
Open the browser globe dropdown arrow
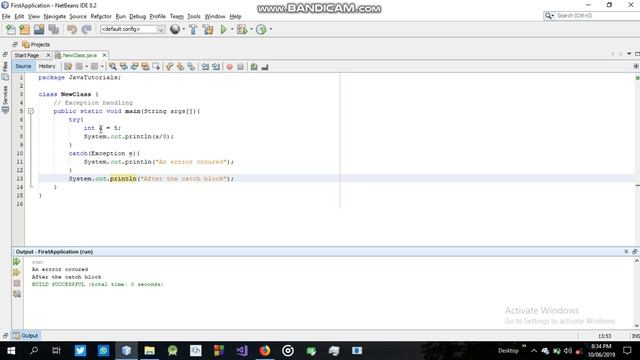coord(183,29)
